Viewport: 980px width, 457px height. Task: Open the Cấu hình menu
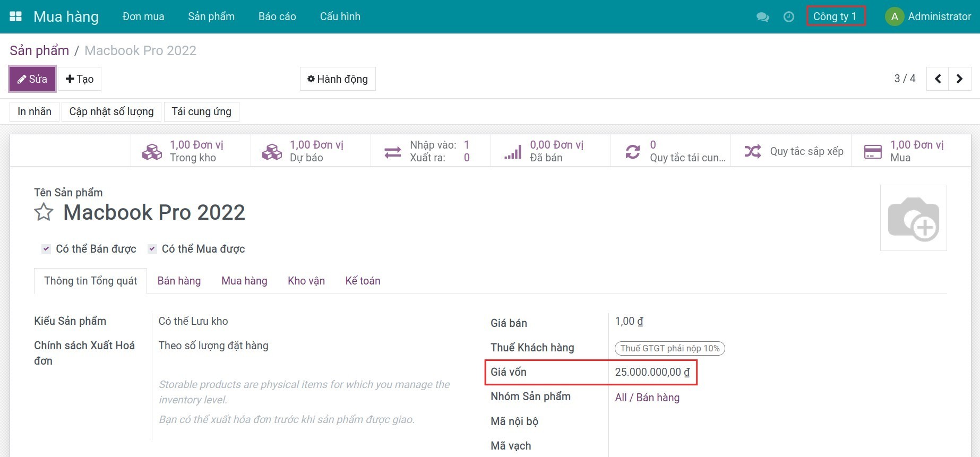click(340, 16)
